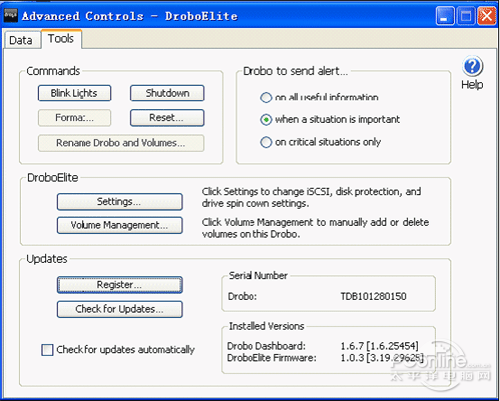
Task: Click Check for Updates... button
Action: coord(120,309)
